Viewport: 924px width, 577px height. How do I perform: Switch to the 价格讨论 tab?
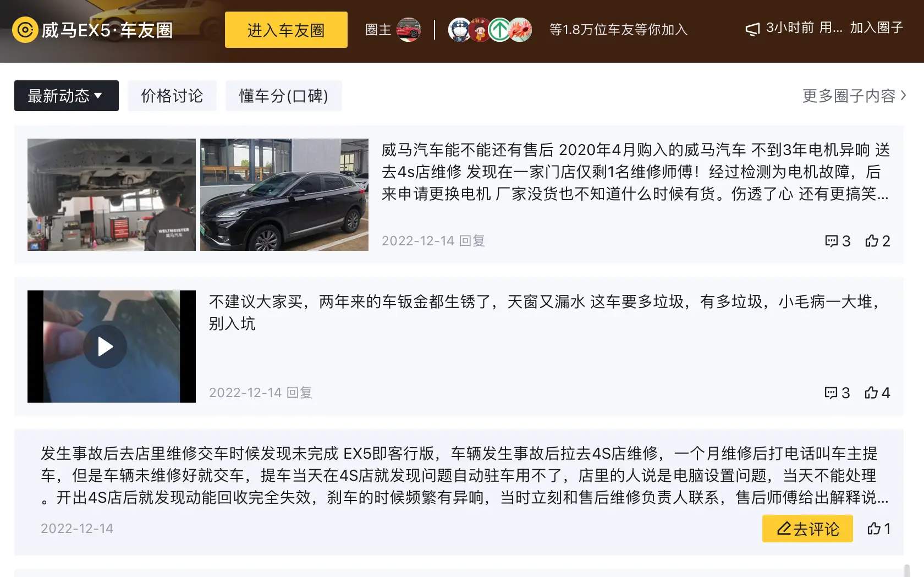(x=172, y=96)
